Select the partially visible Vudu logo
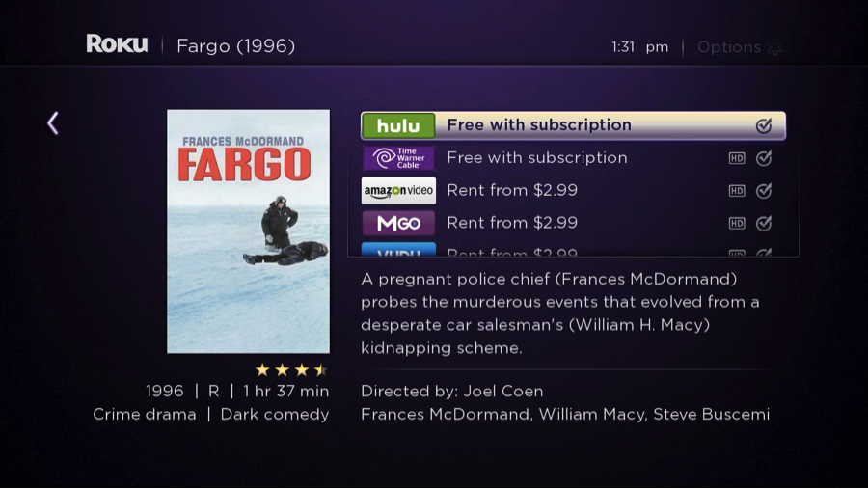The height and width of the screenshot is (489, 868). pos(398,249)
